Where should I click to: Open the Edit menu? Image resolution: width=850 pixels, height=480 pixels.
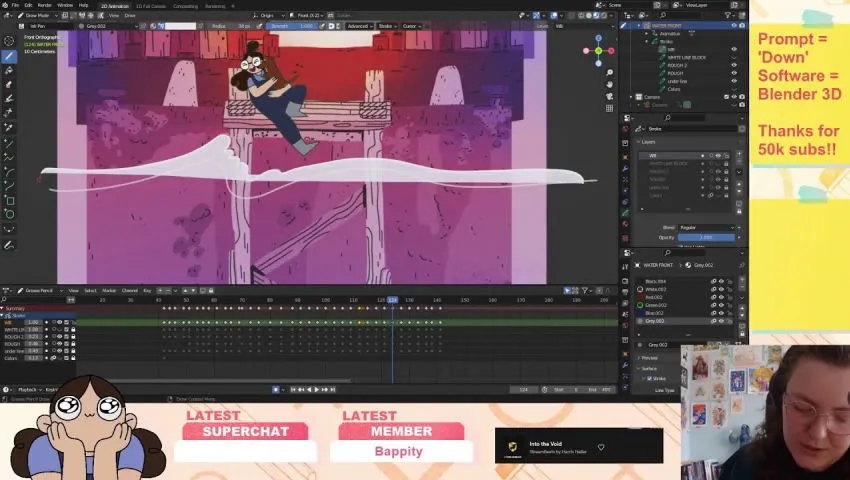point(28,5)
